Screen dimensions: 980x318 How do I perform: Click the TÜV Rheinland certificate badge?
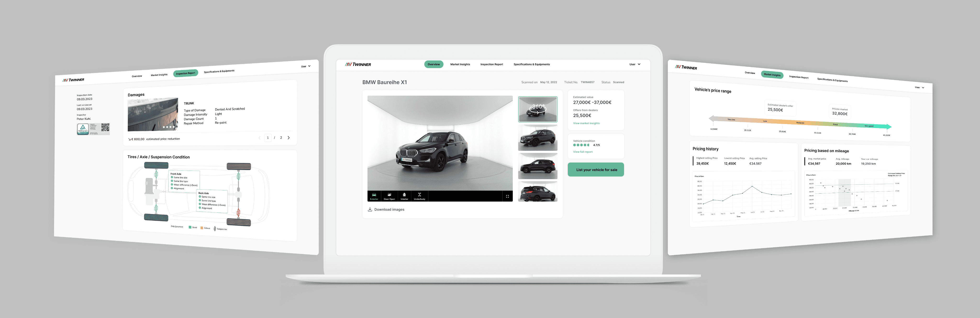[x=83, y=129]
